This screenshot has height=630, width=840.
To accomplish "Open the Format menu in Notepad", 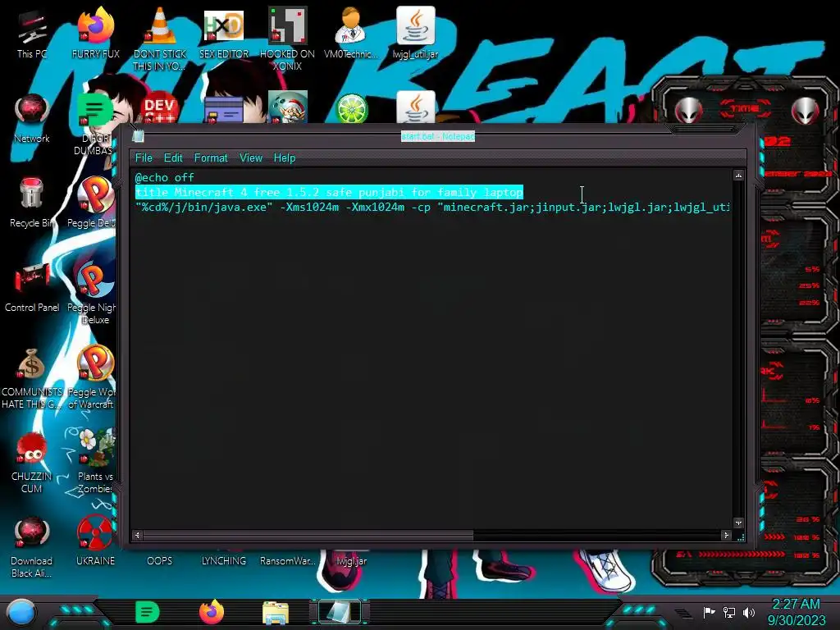I will pos(211,158).
